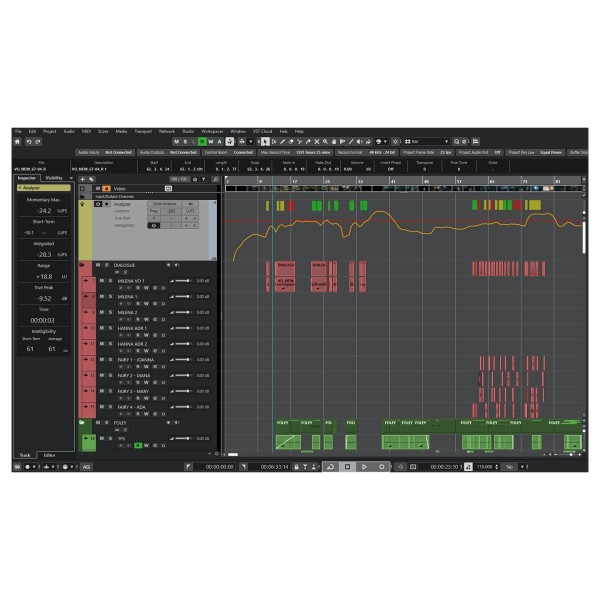Switch to the Visibility tab

pyautogui.click(x=54, y=178)
